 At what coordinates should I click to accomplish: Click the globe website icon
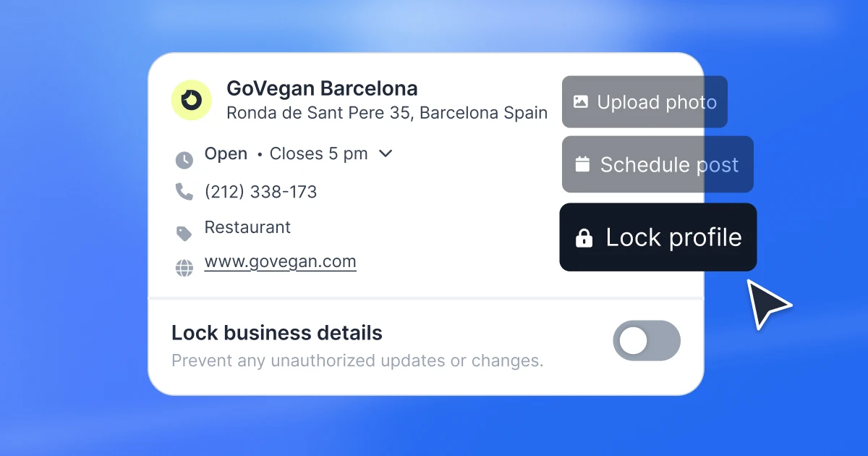coord(184,269)
